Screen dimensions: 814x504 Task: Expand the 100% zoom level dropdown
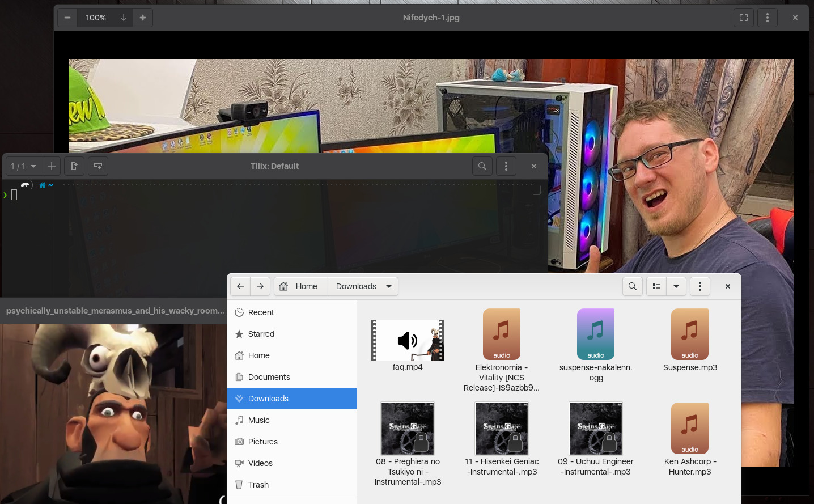click(x=123, y=18)
